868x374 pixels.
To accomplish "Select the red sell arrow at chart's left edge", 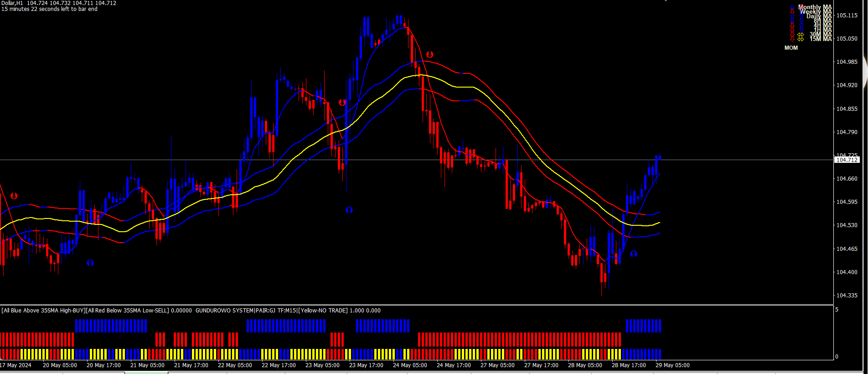I will (x=14, y=196).
